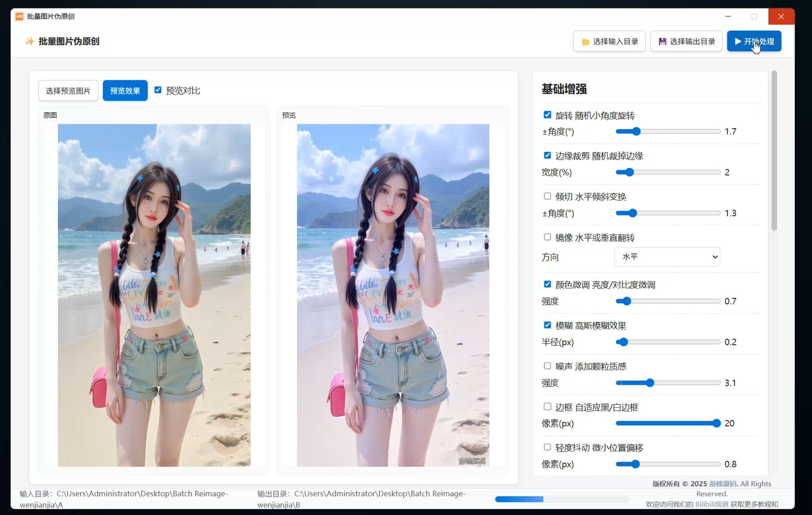Close the 批量图片伪原创 window
This screenshot has height=515, width=812.
tap(781, 16)
